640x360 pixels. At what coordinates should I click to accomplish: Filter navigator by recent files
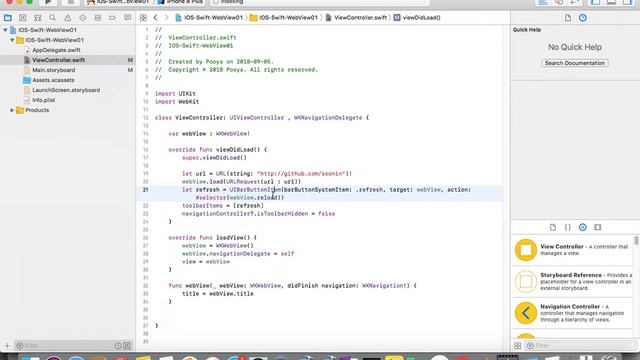(118, 346)
